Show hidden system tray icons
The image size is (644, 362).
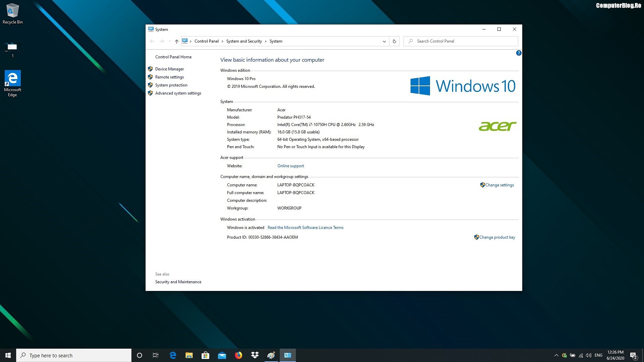(556, 355)
